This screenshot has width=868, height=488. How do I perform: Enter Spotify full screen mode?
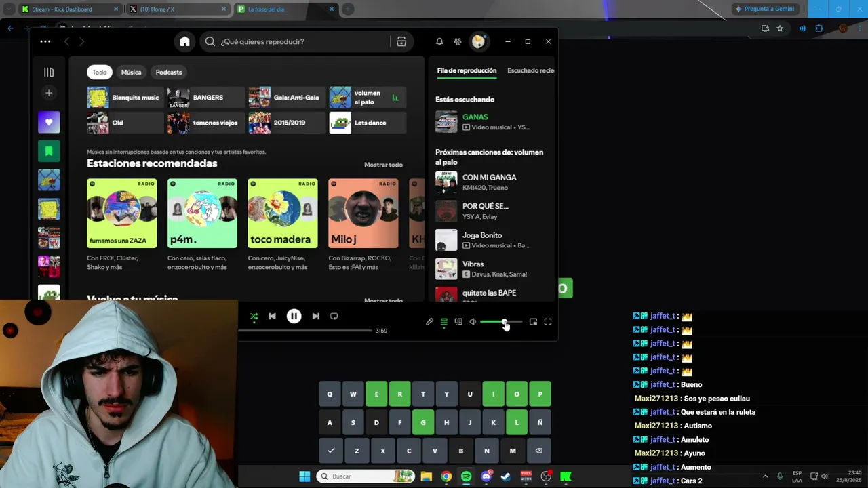tap(548, 322)
